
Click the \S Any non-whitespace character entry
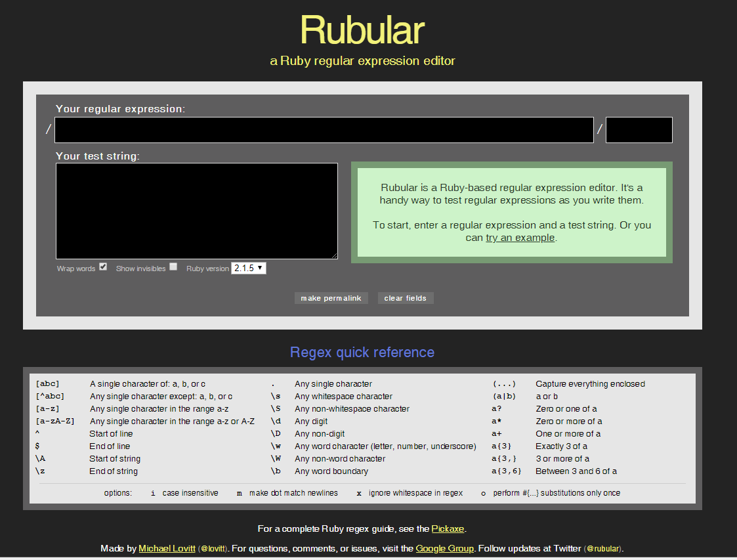pos(340,408)
